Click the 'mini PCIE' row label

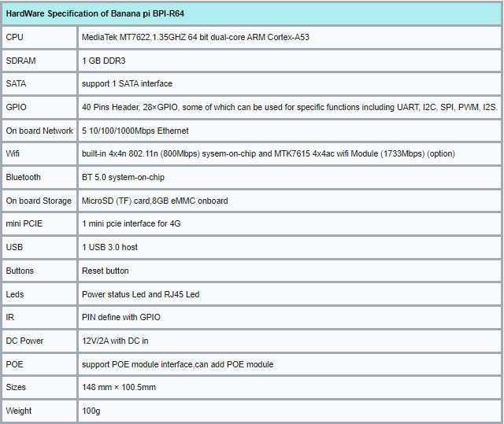pyautogui.click(x=24, y=224)
